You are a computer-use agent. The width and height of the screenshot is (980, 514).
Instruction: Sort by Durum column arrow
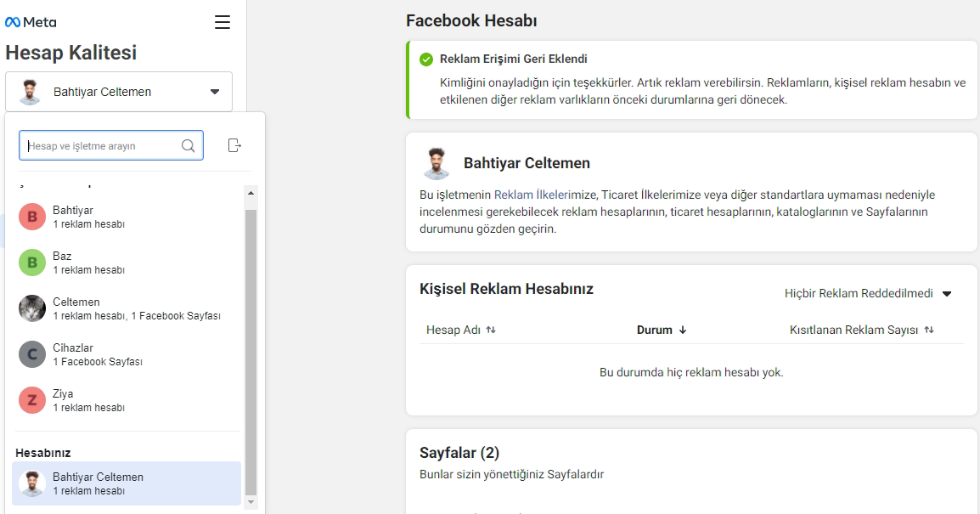[x=683, y=330]
